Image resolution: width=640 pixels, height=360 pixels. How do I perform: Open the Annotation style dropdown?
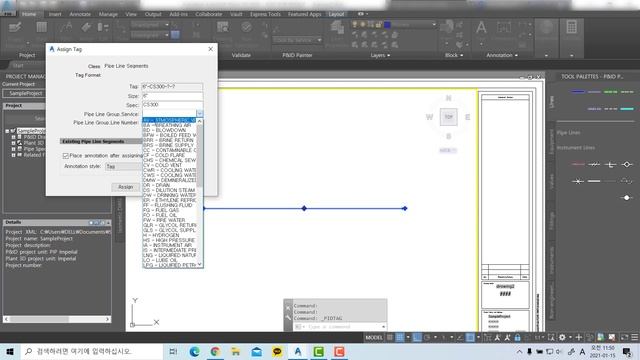click(124, 167)
